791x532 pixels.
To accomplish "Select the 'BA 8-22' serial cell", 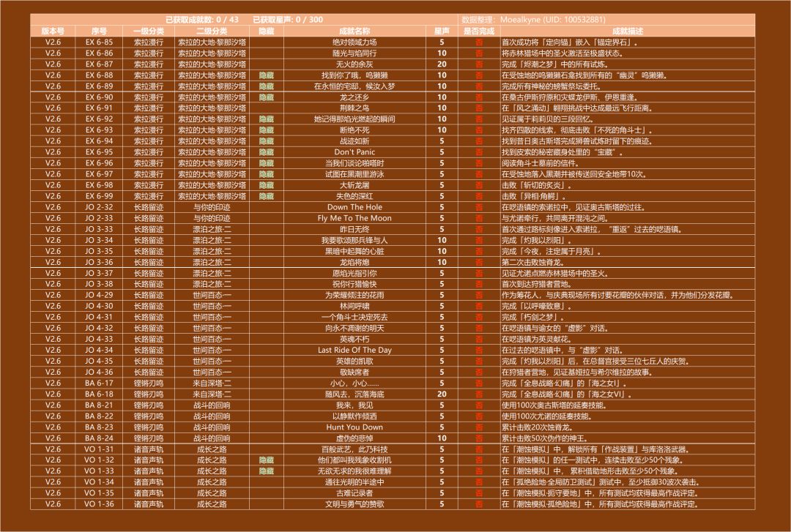I will pyautogui.click(x=99, y=416).
